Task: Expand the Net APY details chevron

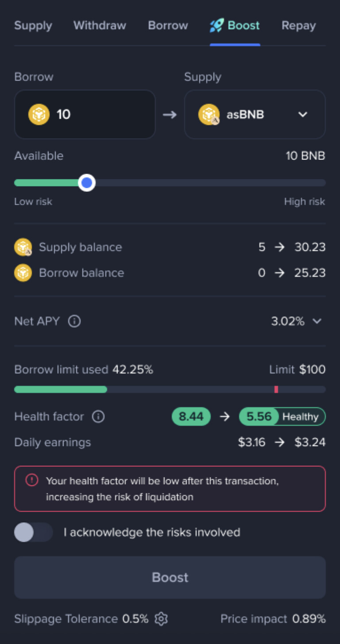Action: point(317,321)
